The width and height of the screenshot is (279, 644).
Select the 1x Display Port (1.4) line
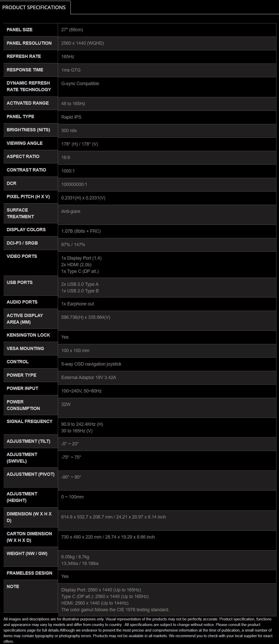click(81, 258)
